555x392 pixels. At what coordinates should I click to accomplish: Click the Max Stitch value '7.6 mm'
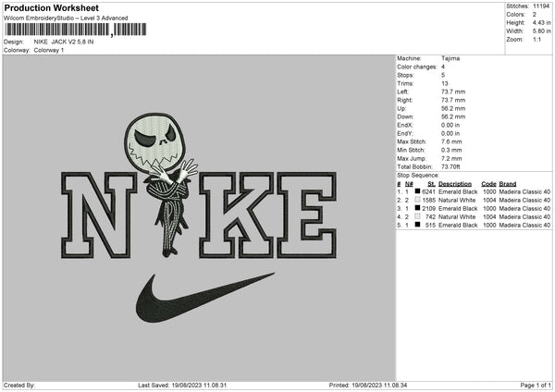tap(451, 141)
